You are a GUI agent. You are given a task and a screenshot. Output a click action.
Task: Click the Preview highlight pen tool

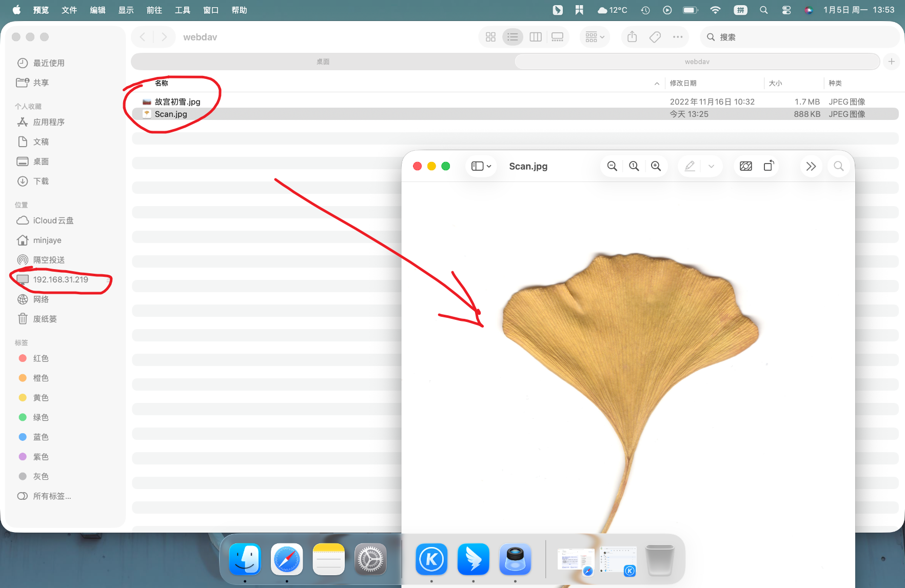690,166
